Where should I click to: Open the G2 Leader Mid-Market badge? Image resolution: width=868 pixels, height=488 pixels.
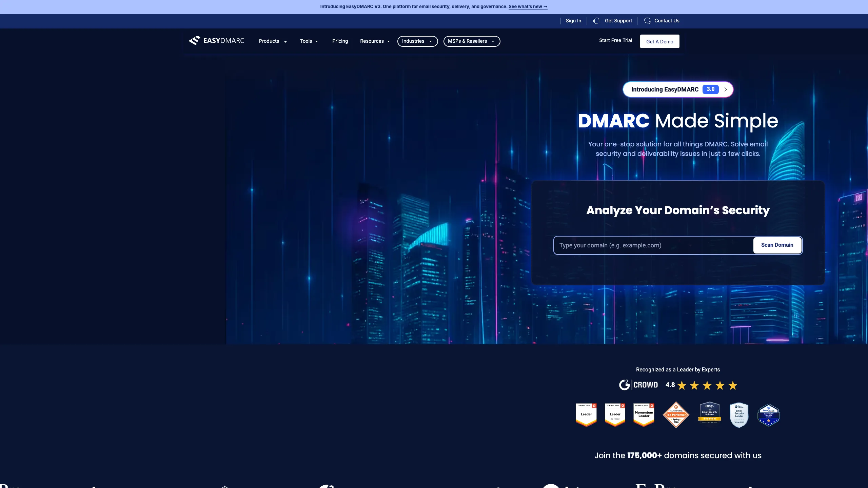pyautogui.click(x=615, y=415)
